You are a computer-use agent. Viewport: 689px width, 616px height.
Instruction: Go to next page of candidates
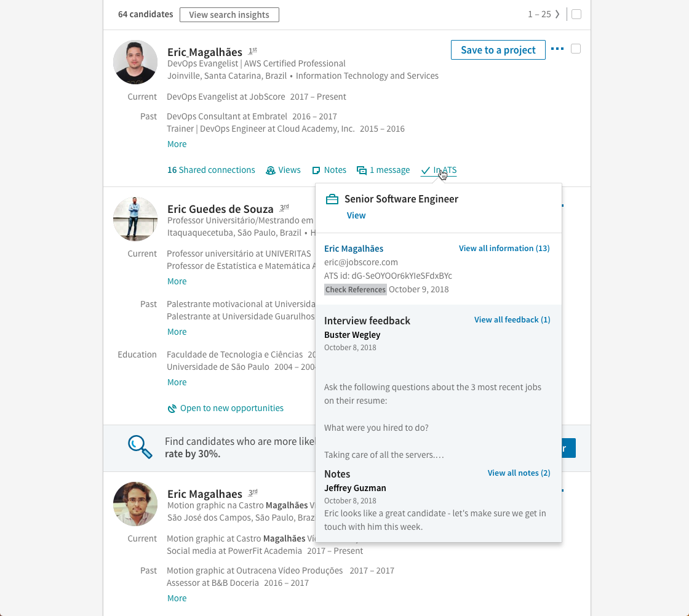click(557, 15)
